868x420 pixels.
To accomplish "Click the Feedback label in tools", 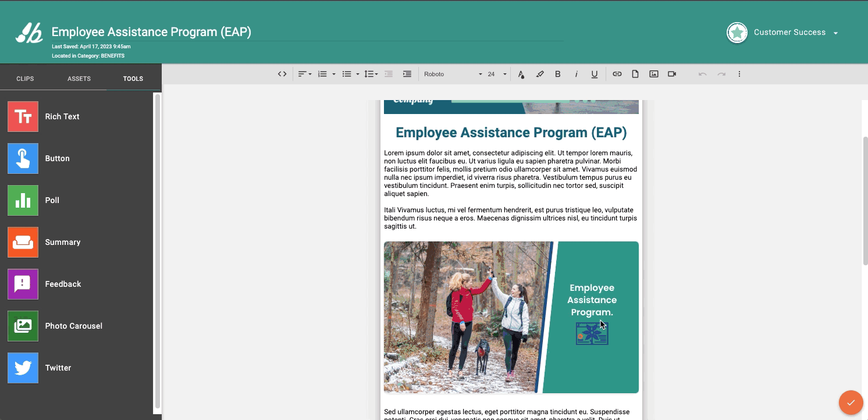I will click(63, 284).
